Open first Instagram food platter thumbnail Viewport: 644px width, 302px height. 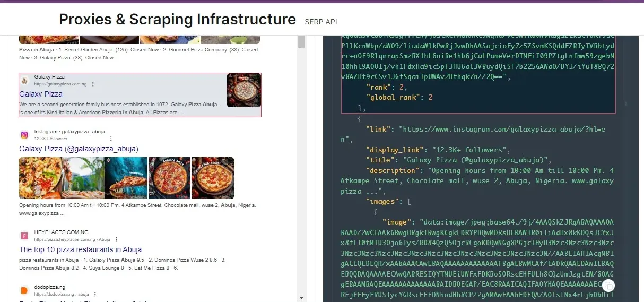(40, 178)
